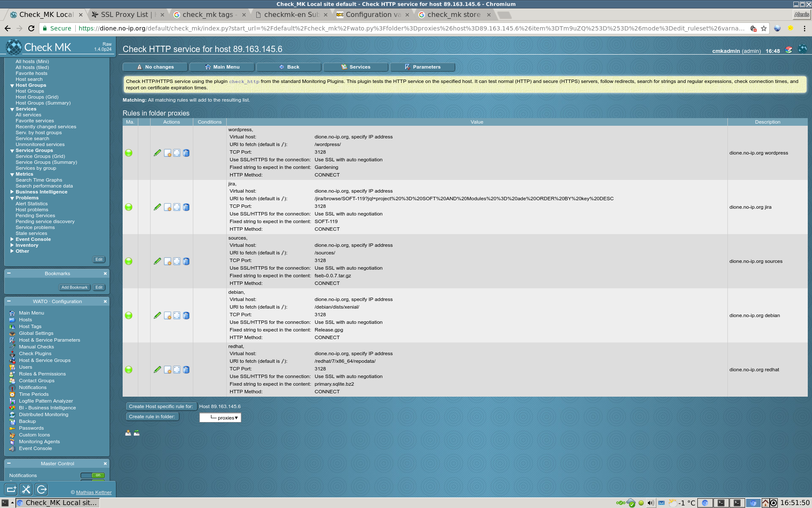Collapse the Services tree section
The width and height of the screenshot is (812, 508).
tap(12, 109)
